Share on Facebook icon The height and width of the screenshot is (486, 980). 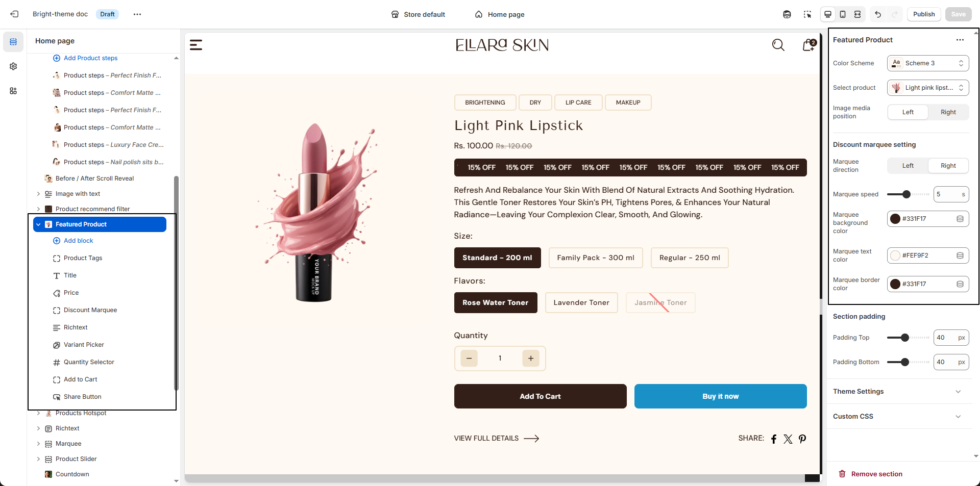pos(774,439)
